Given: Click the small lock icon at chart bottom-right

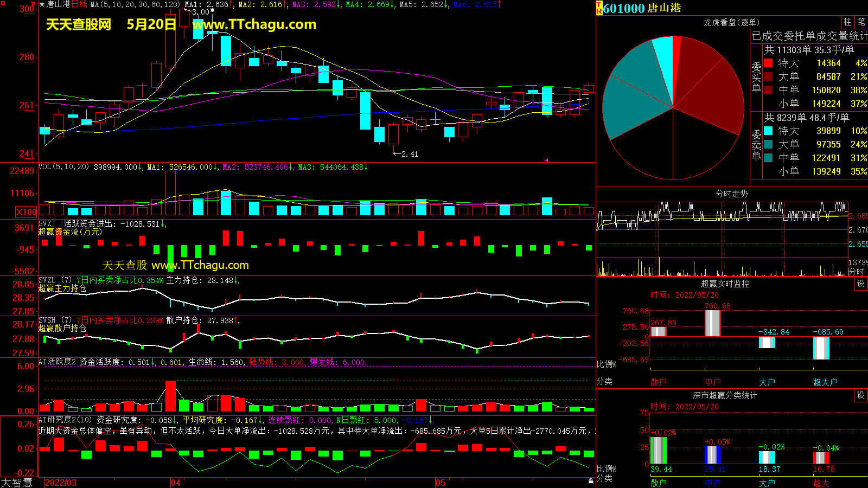Looking at the screenshot, I should click(x=591, y=481).
